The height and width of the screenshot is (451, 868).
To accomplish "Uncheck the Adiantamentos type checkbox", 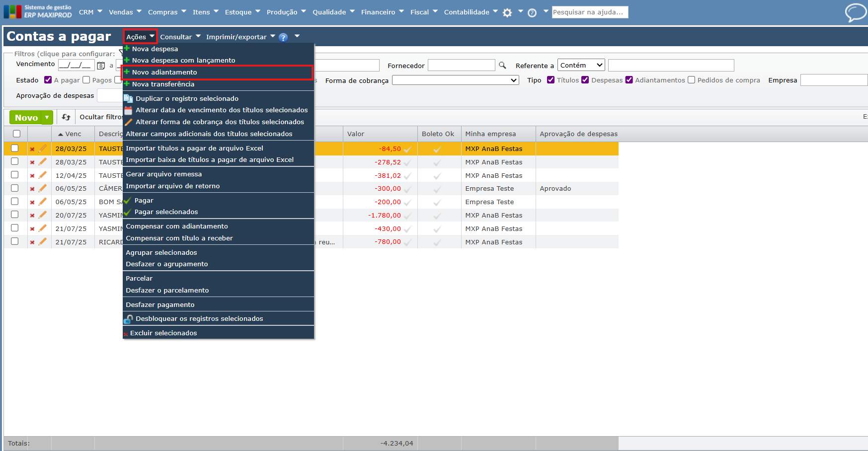I will point(629,80).
